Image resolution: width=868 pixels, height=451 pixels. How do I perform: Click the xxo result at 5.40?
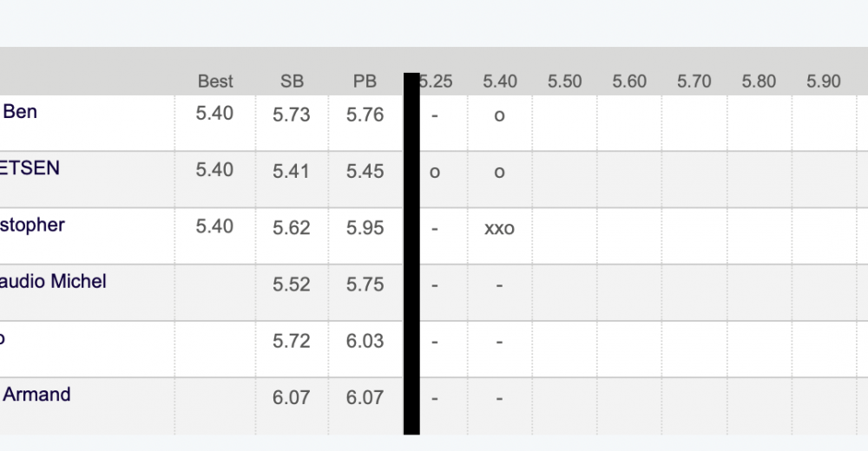click(499, 229)
